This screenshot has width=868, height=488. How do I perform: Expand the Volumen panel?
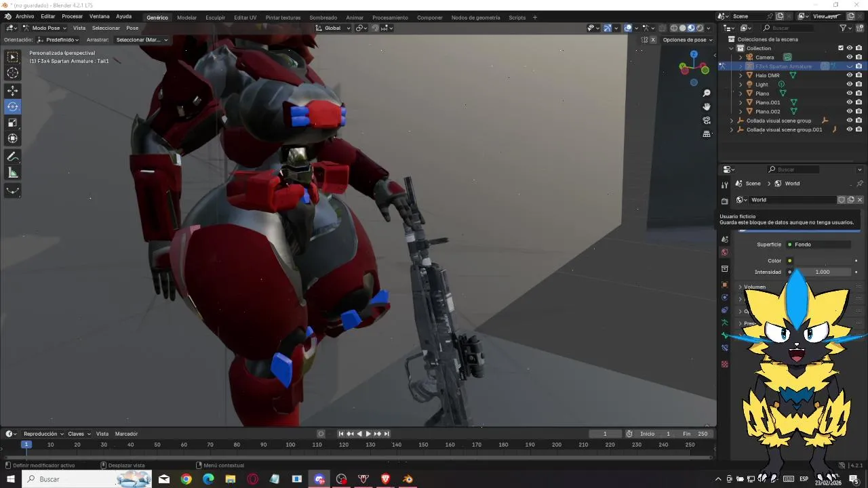click(754, 287)
